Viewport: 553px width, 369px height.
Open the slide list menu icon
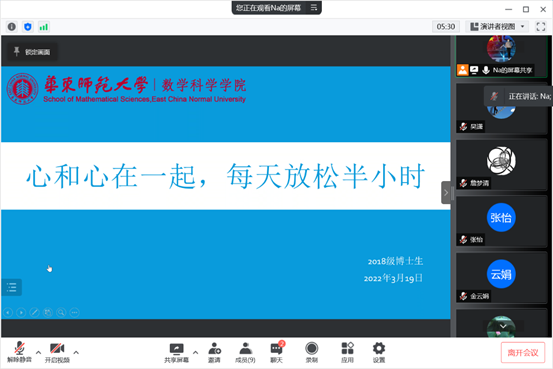point(12,288)
